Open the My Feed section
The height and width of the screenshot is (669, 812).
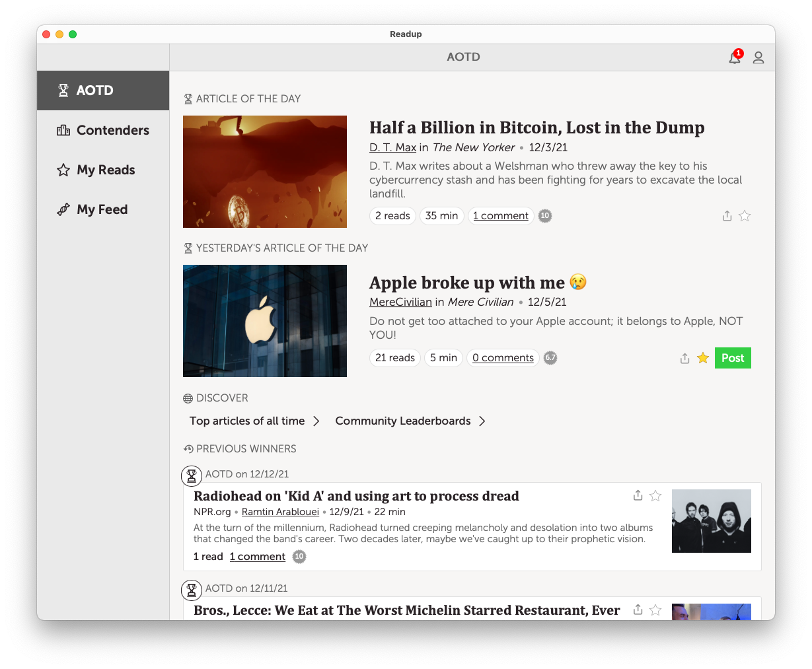(103, 209)
